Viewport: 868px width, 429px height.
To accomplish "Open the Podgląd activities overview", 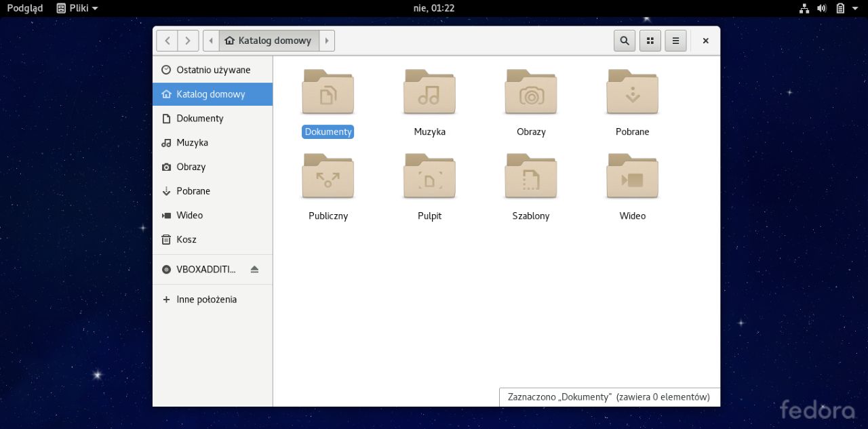I will pyautogui.click(x=25, y=8).
